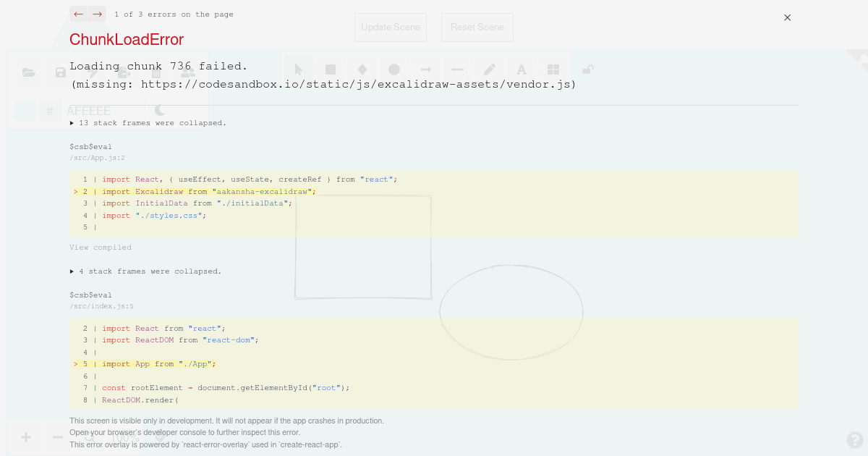Image resolution: width=868 pixels, height=456 pixels.
Task: Select the Arrow tool
Action: 426,69
